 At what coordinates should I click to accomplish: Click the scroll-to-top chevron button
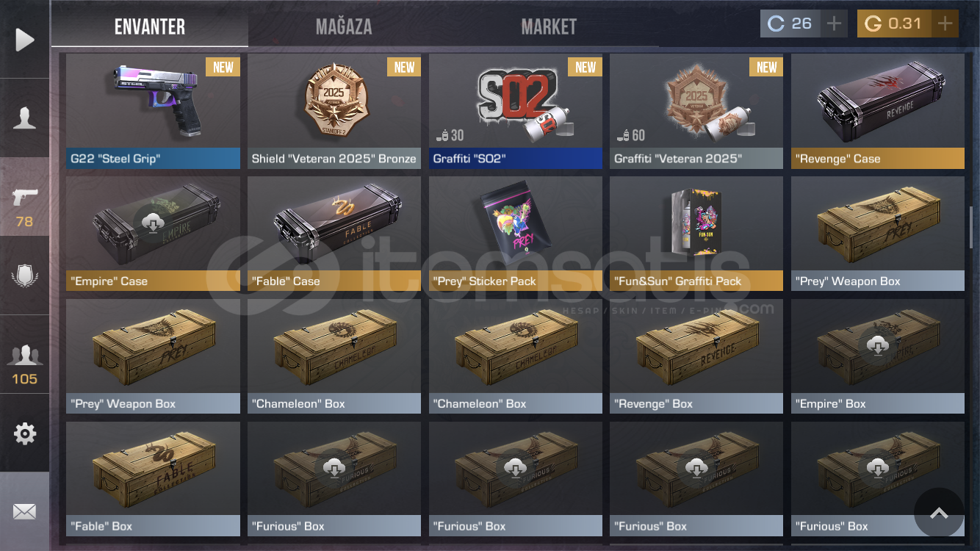[939, 513]
